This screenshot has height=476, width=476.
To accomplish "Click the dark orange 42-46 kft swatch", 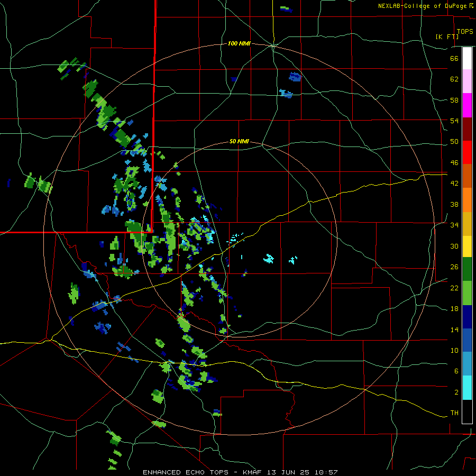I will pos(467,176).
